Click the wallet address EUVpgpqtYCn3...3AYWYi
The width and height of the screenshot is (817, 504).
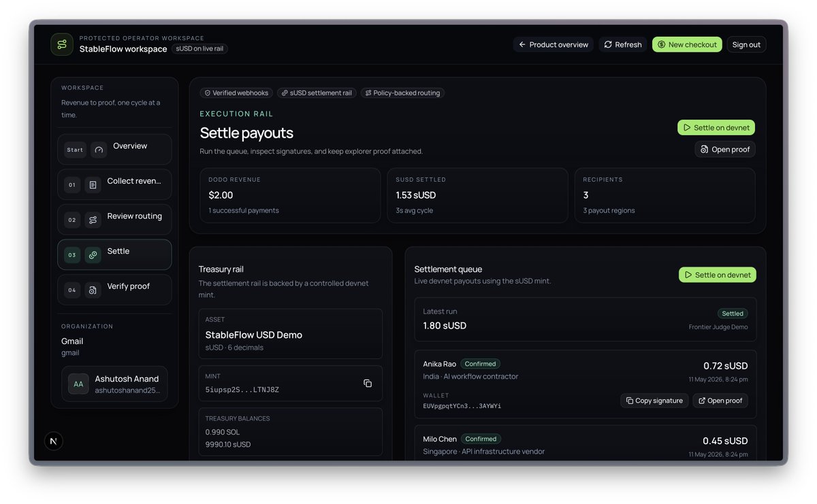(x=462, y=406)
